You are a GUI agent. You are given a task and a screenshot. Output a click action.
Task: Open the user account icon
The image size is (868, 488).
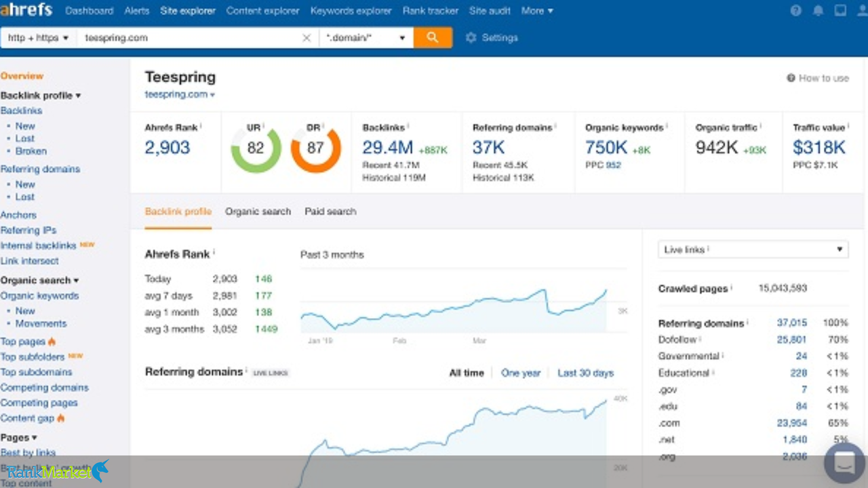(862, 11)
